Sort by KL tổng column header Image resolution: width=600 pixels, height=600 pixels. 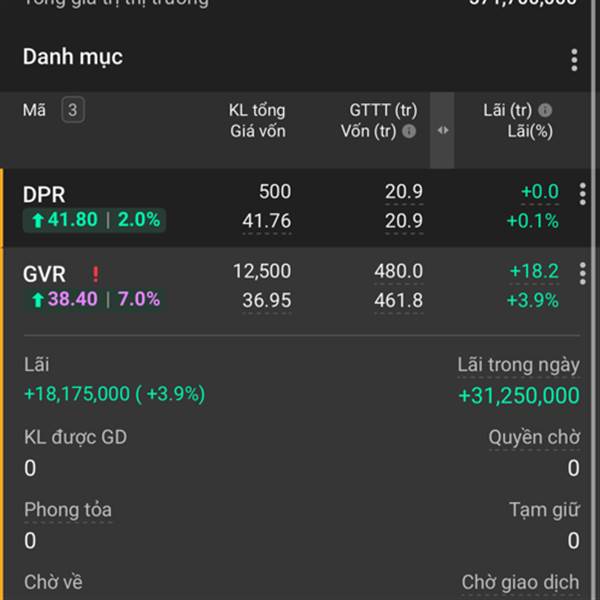pos(257,110)
